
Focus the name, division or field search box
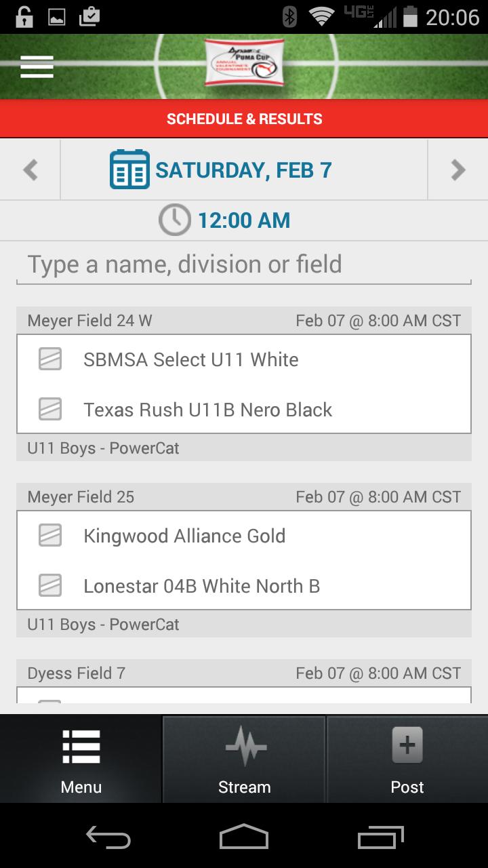(x=244, y=264)
